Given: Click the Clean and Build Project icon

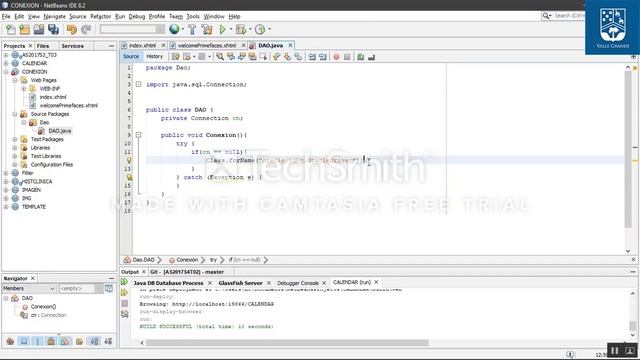Looking at the screenshot, I should click(207, 29).
